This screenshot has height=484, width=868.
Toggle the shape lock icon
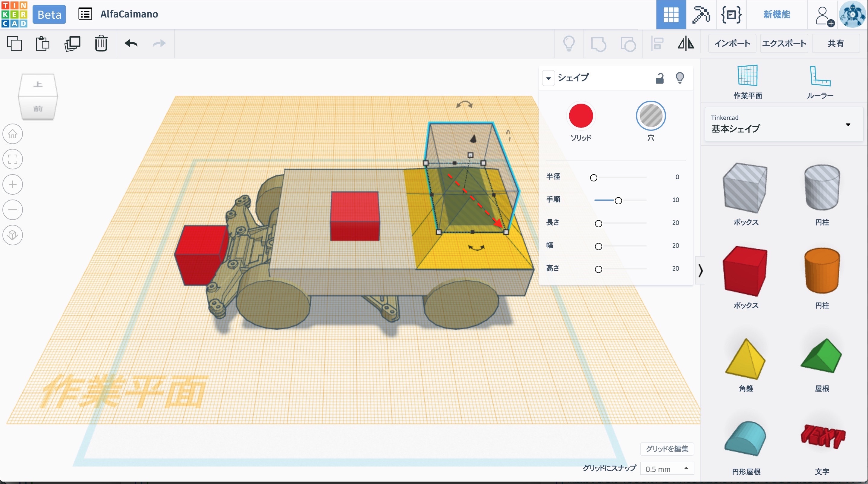[659, 78]
